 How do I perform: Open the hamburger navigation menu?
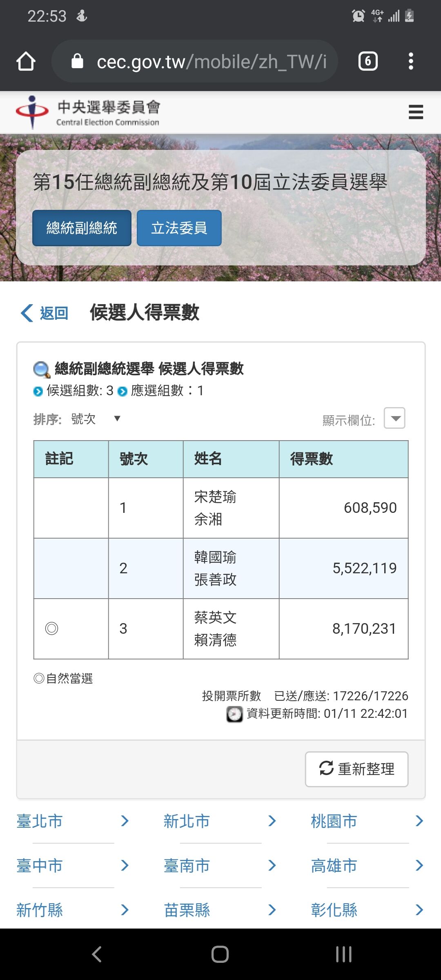click(x=416, y=112)
